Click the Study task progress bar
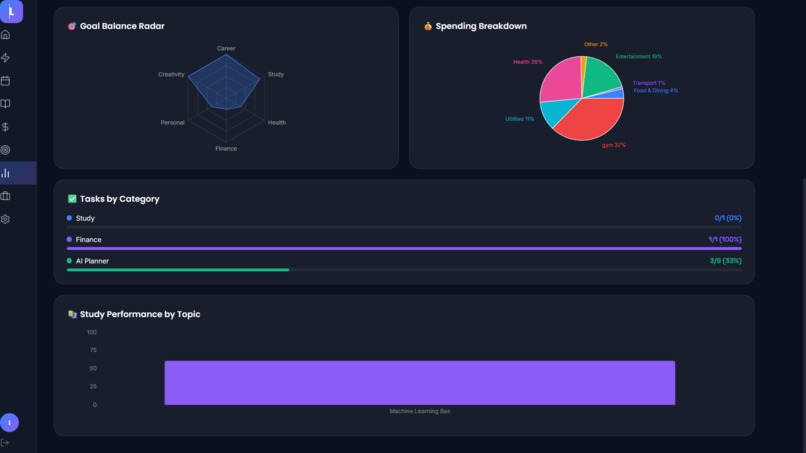806x453 pixels. pyautogui.click(x=404, y=227)
